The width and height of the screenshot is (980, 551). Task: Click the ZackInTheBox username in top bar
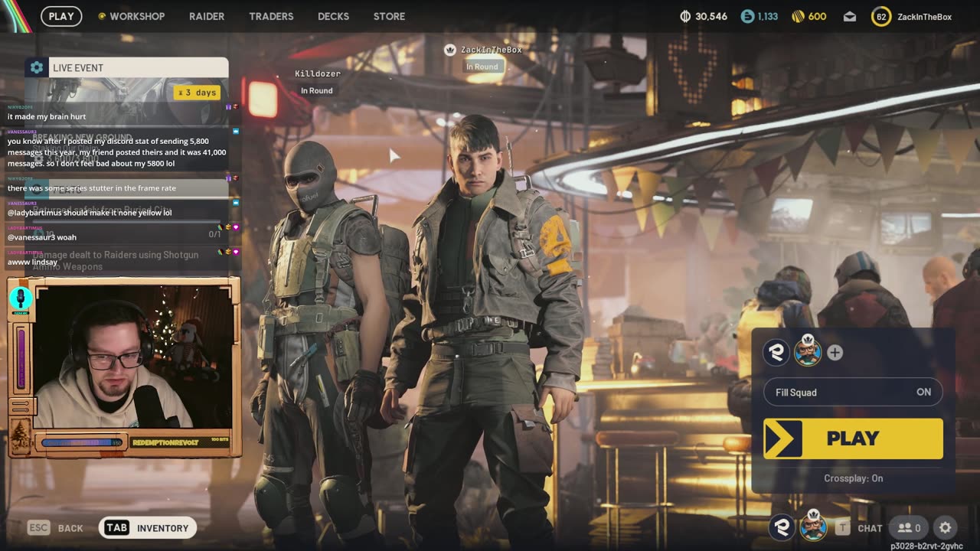924,16
